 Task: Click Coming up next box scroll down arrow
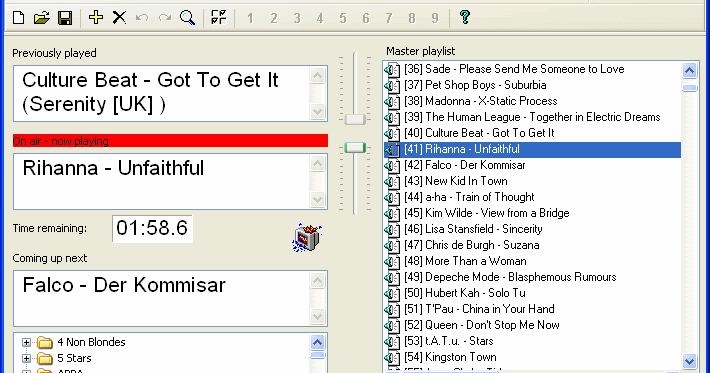coord(317,316)
